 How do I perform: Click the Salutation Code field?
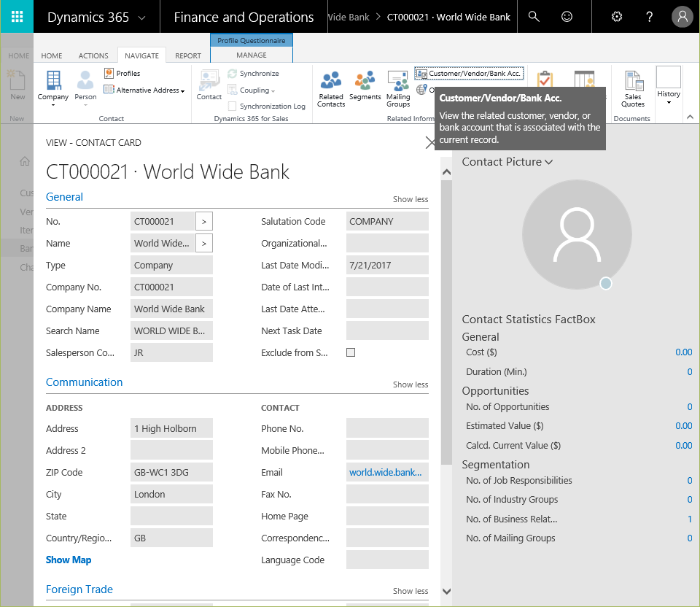pyautogui.click(x=387, y=222)
